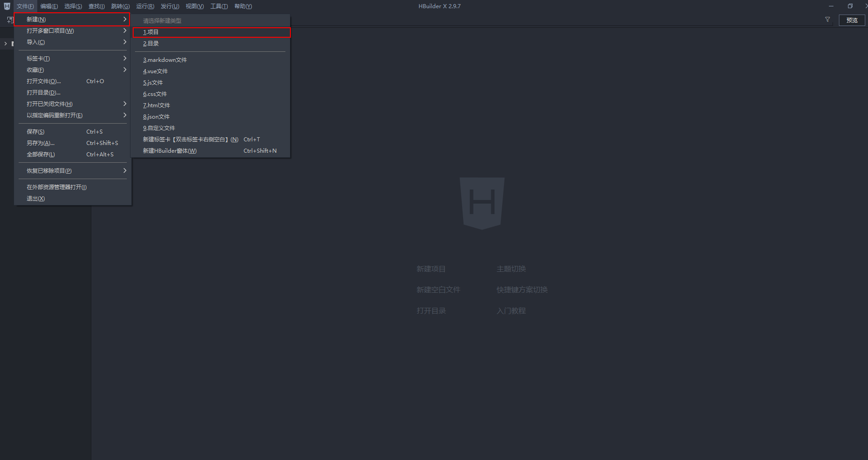The height and width of the screenshot is (460, 868).
Task: Select 退出(X) to quit HBuilder
Action: coord(36,198)
